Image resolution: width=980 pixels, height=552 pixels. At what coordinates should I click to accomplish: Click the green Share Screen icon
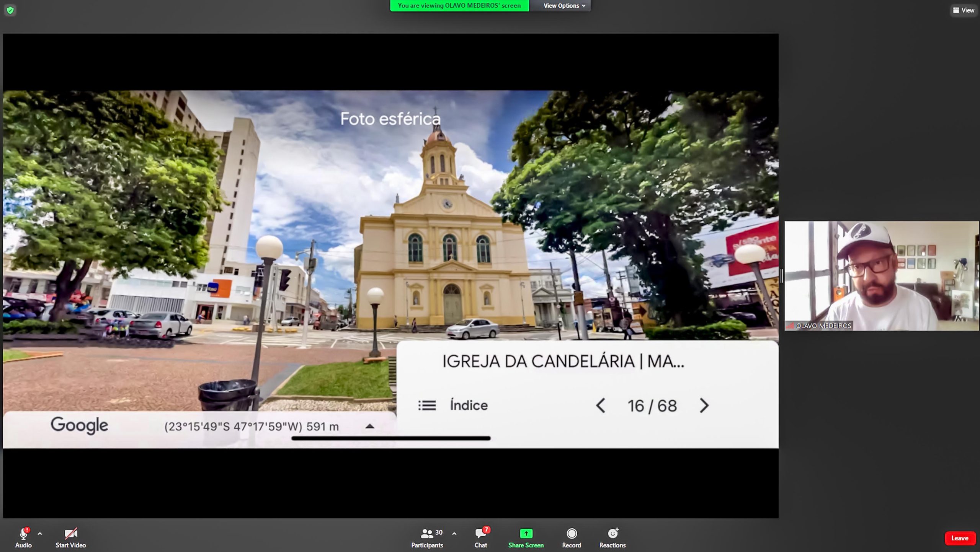pyautogui.click(x=526, y=533)
